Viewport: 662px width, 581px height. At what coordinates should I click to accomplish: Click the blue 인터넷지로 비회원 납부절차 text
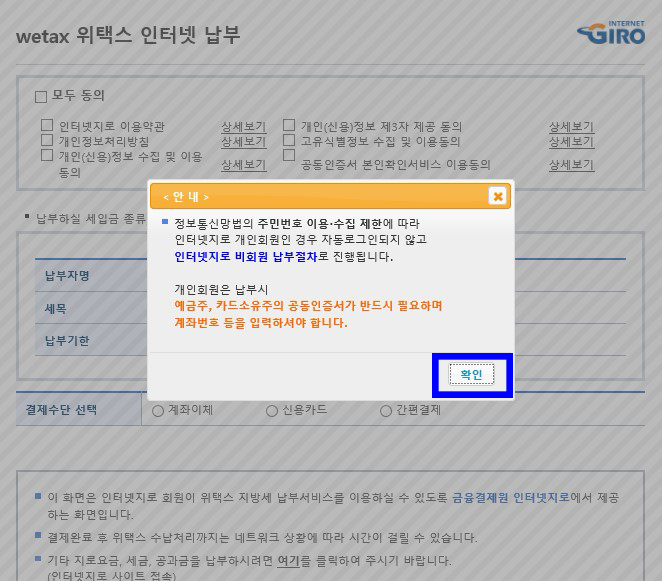click(x=246, y=256)
